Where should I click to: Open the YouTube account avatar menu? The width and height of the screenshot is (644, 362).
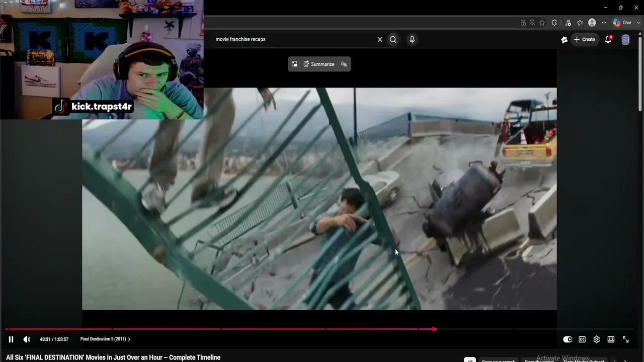click(x=625, y=40)
